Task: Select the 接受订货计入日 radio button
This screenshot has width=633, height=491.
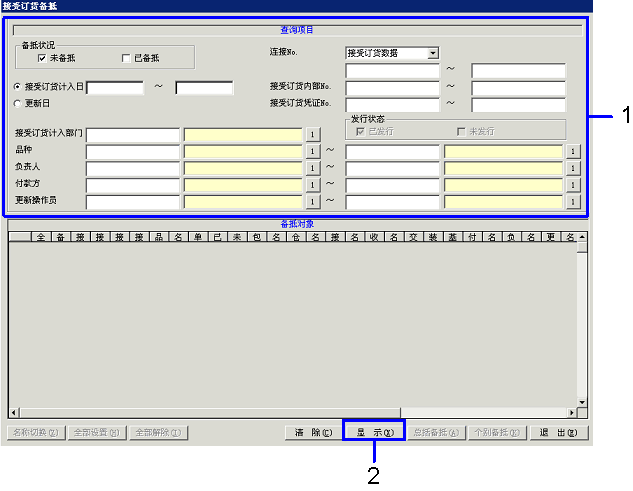Action: tap(18, 87)
